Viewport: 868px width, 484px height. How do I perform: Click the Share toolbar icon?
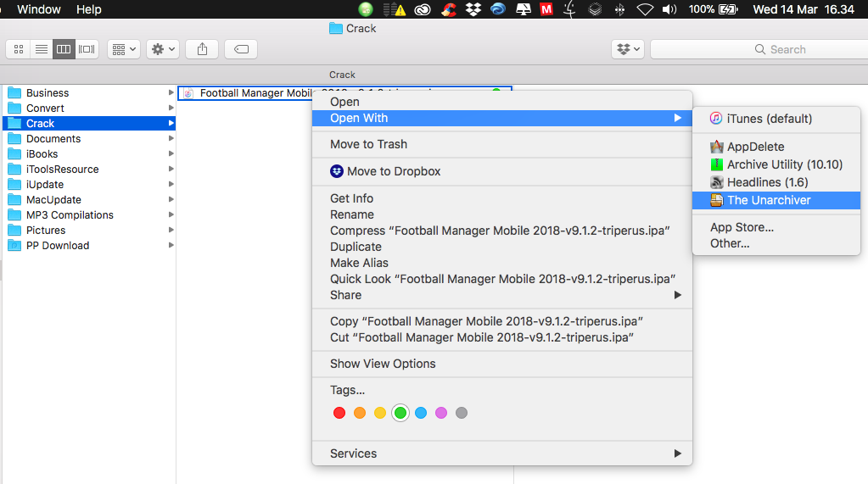coord(202,49)
